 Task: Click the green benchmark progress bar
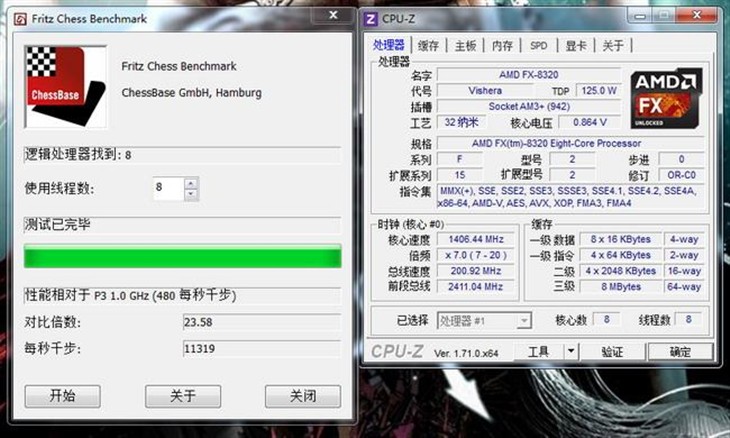182,257
